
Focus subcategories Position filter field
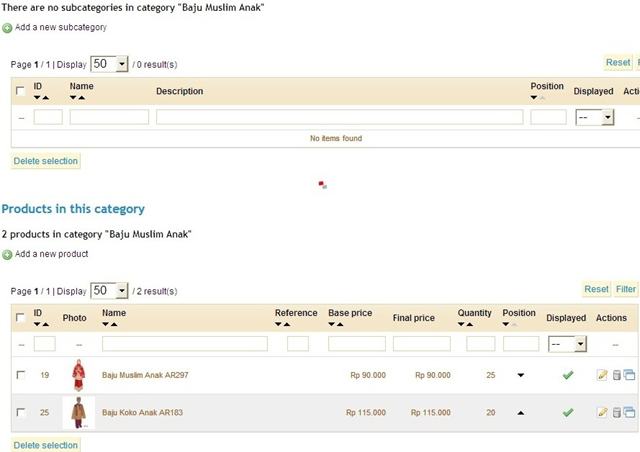[x=548, y=117]
